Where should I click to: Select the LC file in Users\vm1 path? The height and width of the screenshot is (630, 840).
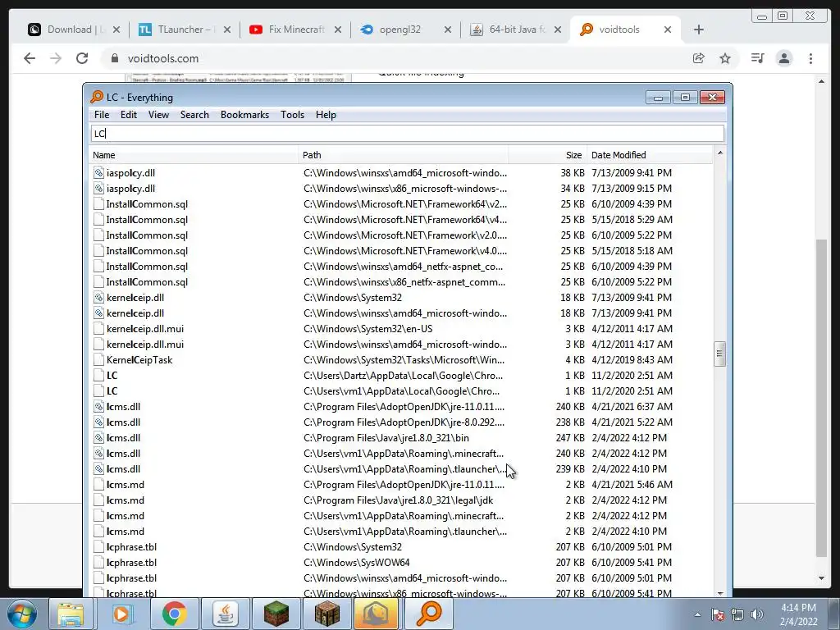(x=112, y=391)
